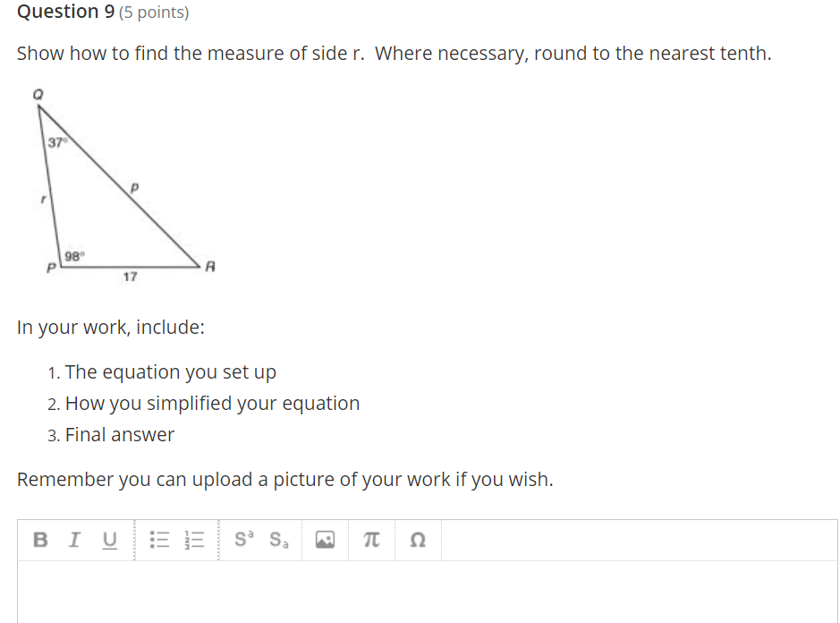The width and height of the screenshot is (840, 623).
Task: Click 'How you simplified your equation' text
Action: coord(212,404)
